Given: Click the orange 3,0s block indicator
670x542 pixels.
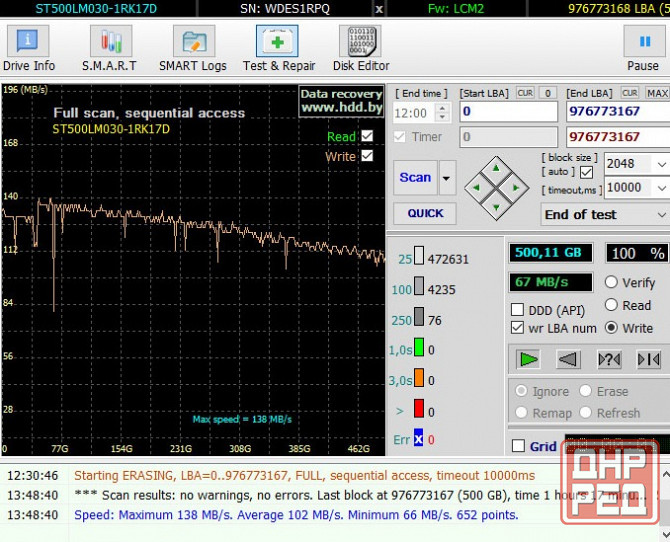Looking at the screenshot, I should pyautogui.click(x=419, y=377).
